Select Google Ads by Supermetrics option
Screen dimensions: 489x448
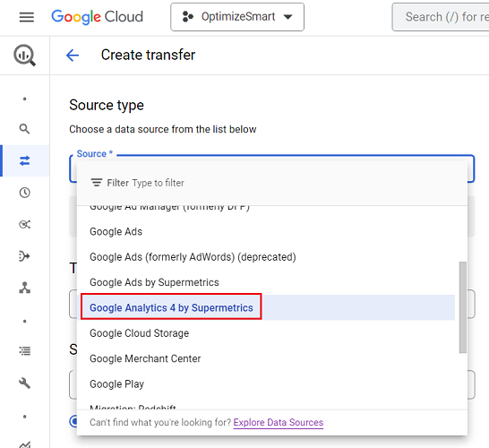[266, 282]
